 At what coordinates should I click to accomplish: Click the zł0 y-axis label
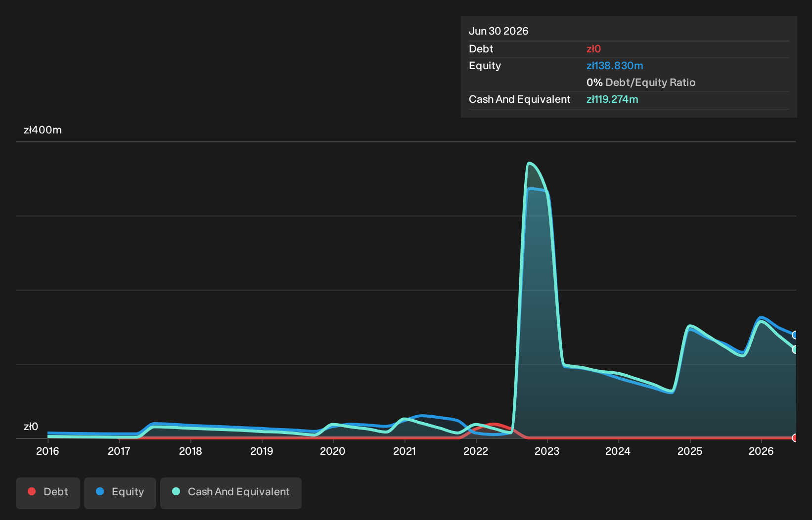click(31, 427)
